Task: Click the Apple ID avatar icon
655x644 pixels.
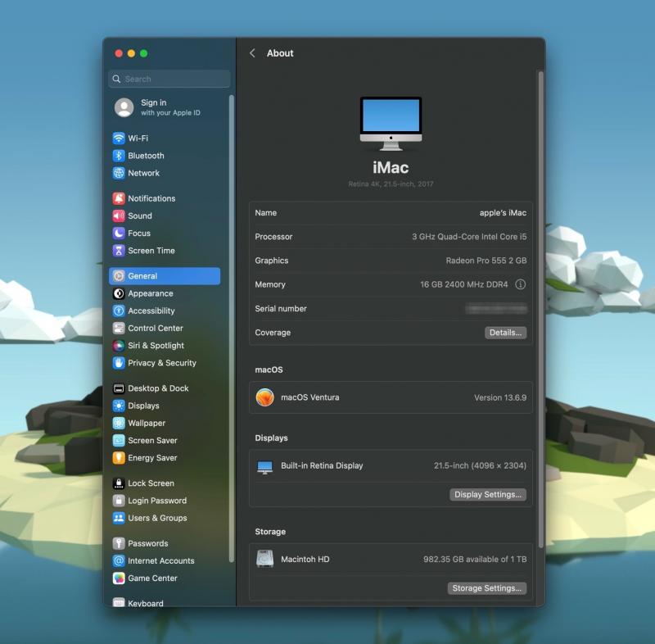Action: pos(124,107)
